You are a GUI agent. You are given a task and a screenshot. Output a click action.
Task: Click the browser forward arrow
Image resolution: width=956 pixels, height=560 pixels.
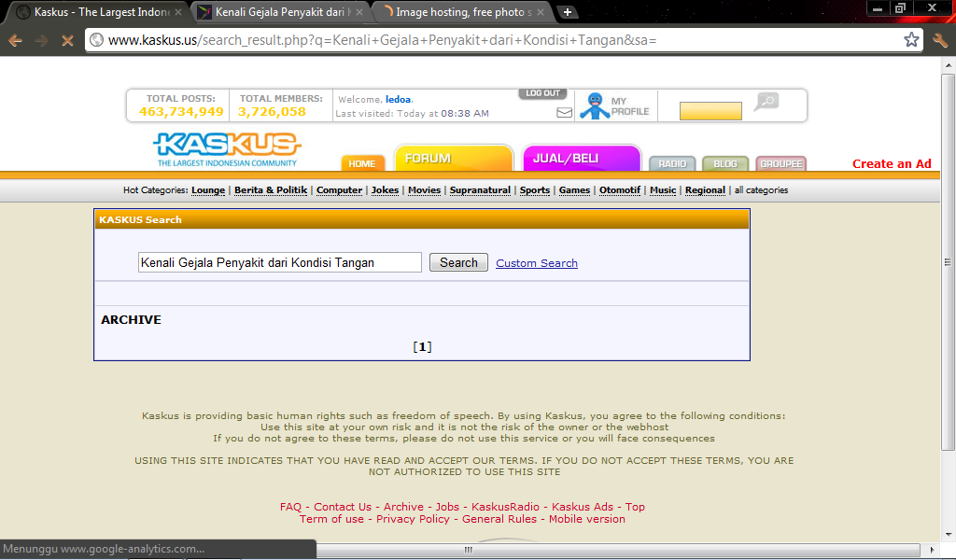(x=41, y=41)
